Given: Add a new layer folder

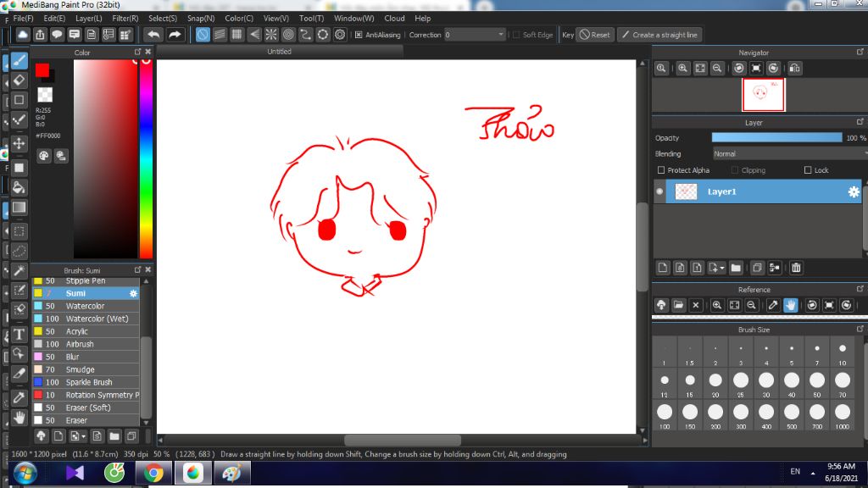Looking at the screenshot, I should (736, 268).
